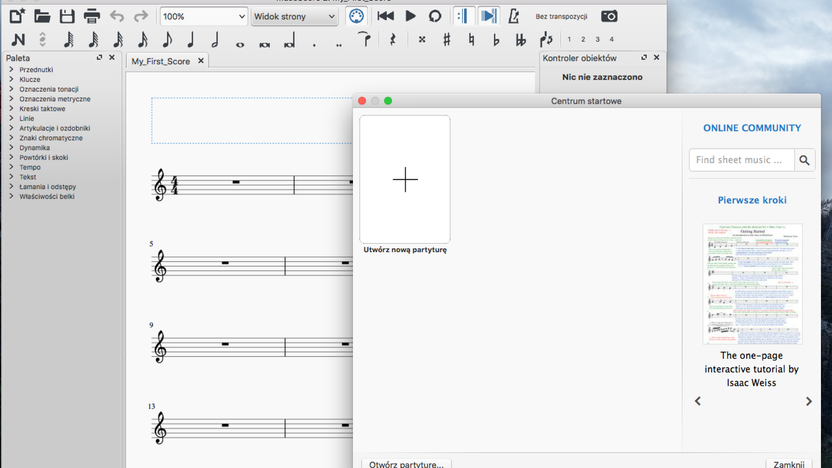Go to the next tutorial slide
Viewport: 832px width, 468px height.
pos(809,401)
